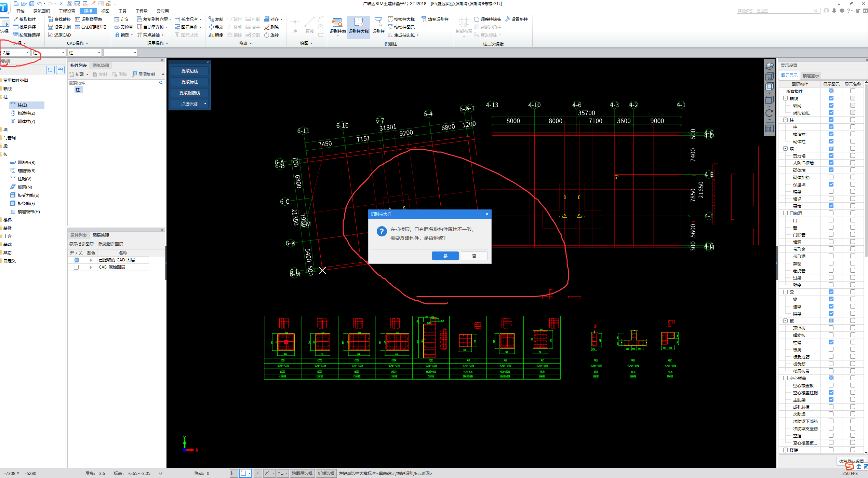Screen dimensions: 868x478
Task: Click the 设置比例 set scale tool
Action: pyautogui.click(x=59, y=27)
